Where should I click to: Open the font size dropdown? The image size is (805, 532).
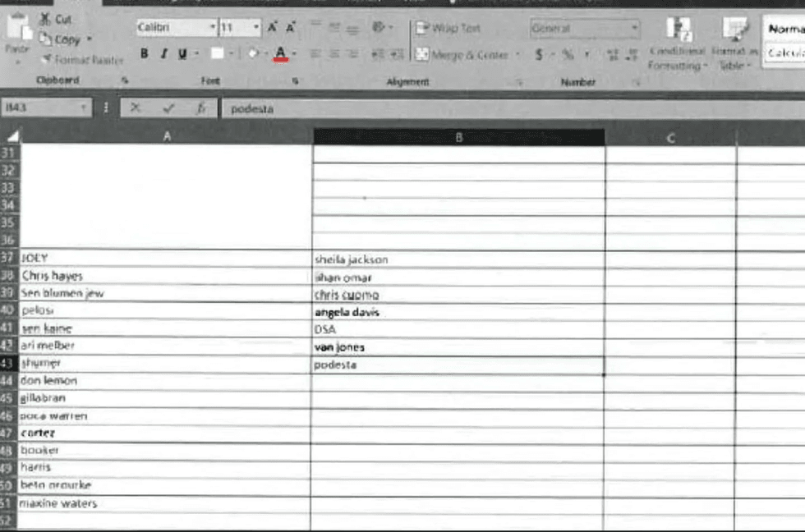point(255,28)
